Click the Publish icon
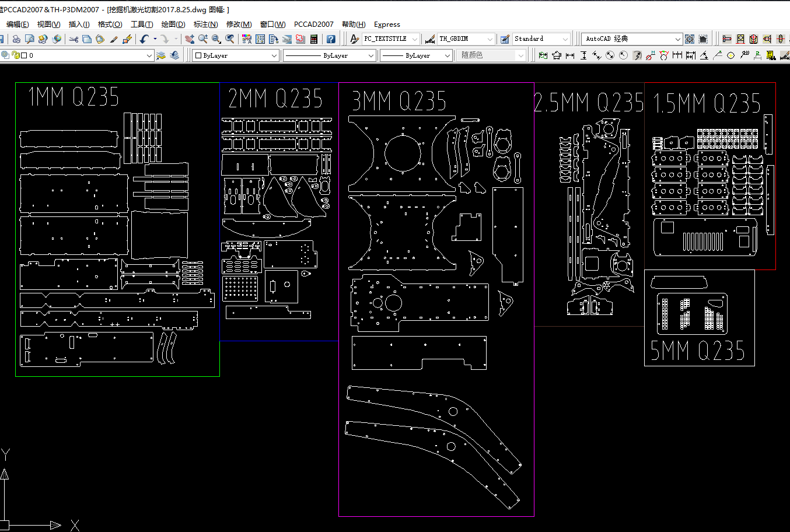 pos(43,39)
